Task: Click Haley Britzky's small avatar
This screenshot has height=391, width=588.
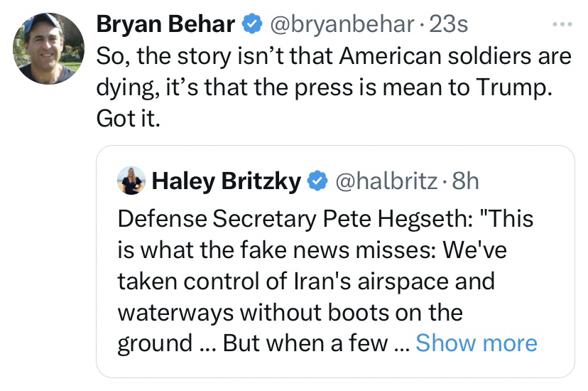Action: [131, 181]
